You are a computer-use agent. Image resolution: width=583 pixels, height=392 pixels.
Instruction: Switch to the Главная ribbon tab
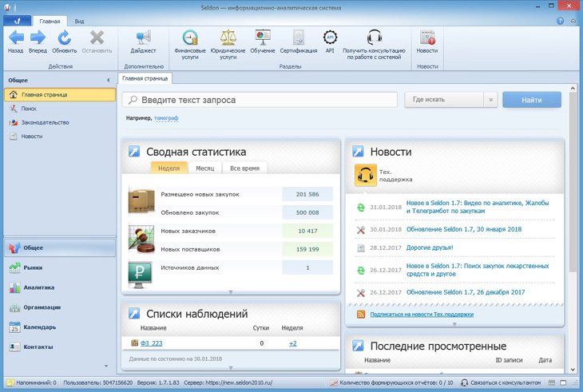50,22
